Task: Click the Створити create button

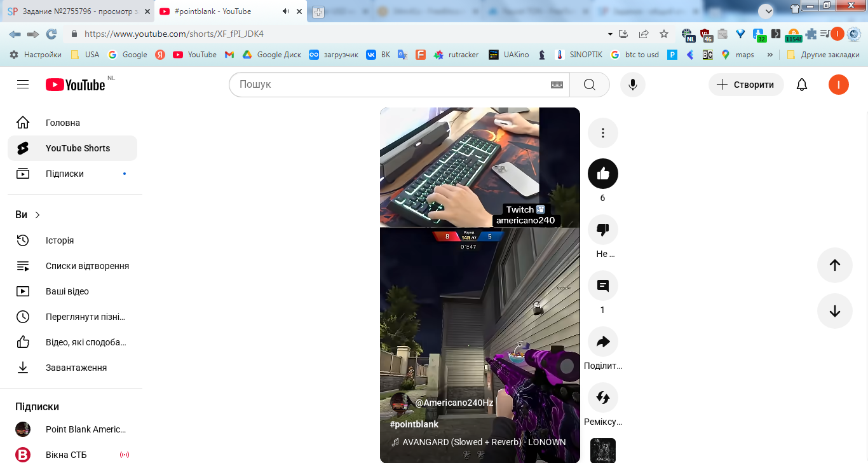Action: 746,85
